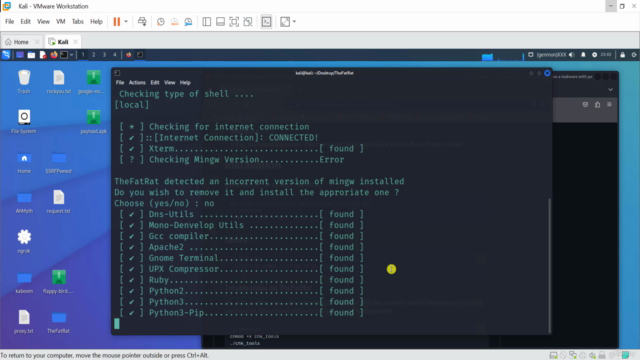This screenshot has width=640, height=360.
Task: Revert to the previous snapshot icon
Action: tap(174, 22)
